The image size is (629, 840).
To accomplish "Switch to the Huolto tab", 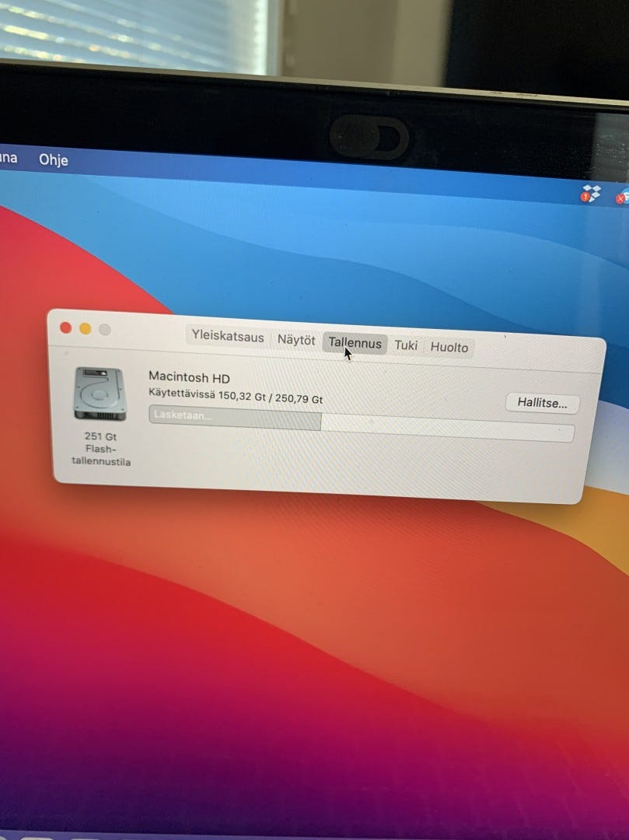I will click(x=449, y=347).
